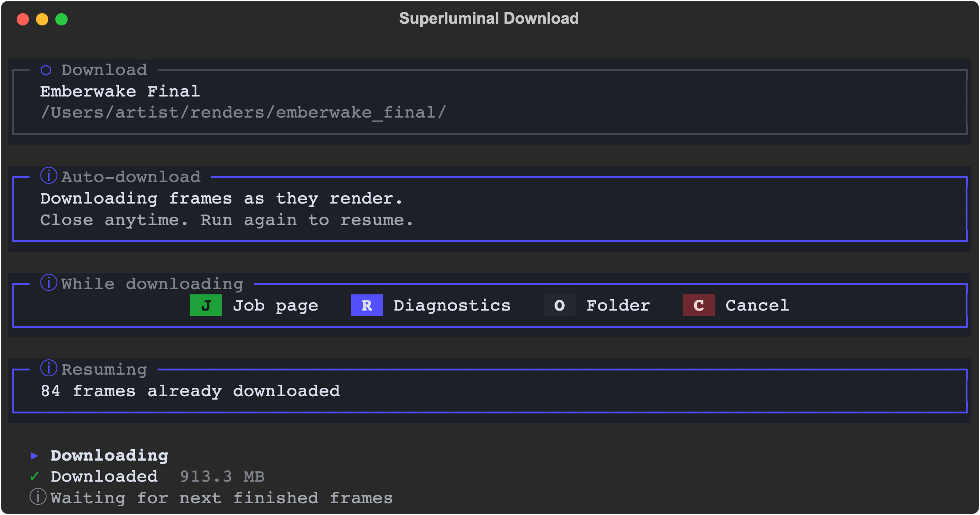Screen dimensions: 980x515
Task: Click the blue R key badge
Action: pyautogui.click(x=367, y=305)
